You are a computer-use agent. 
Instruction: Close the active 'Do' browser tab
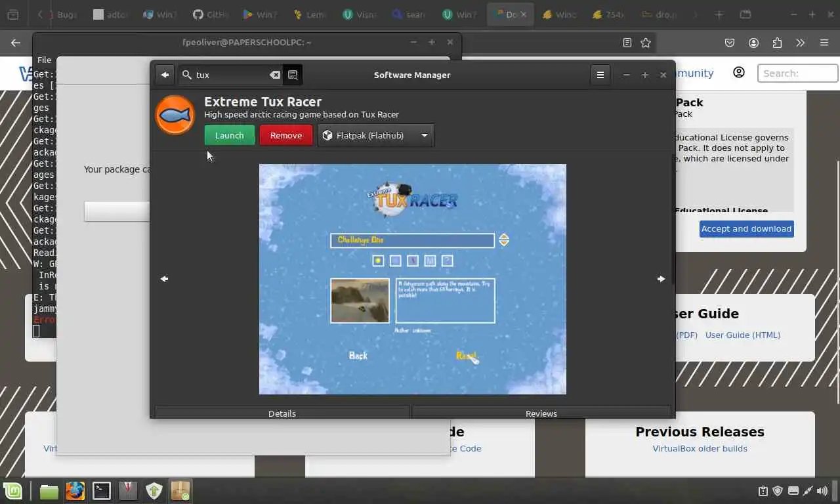pyautogui.click(x=523, y=14)
